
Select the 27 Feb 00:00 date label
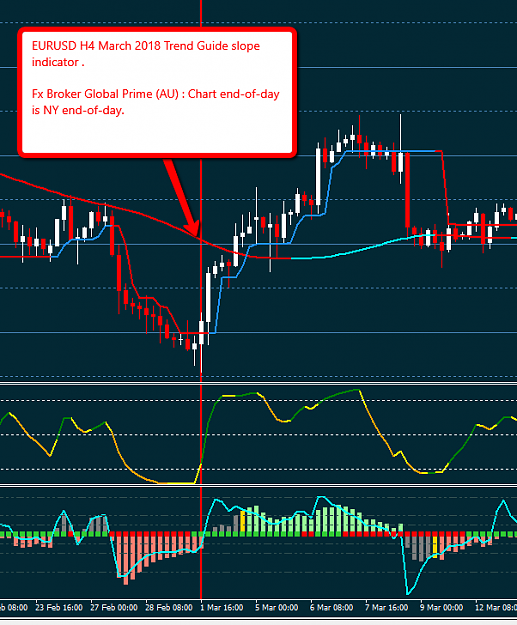point(114,608)
